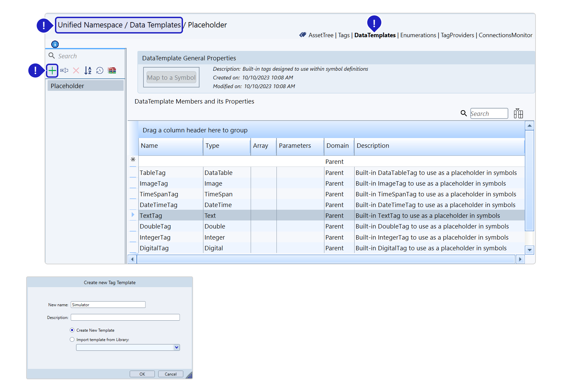This screenshot has width=562, height=392.
Task: Switch to the Enumerations tab
Action: tap(418, 35)
